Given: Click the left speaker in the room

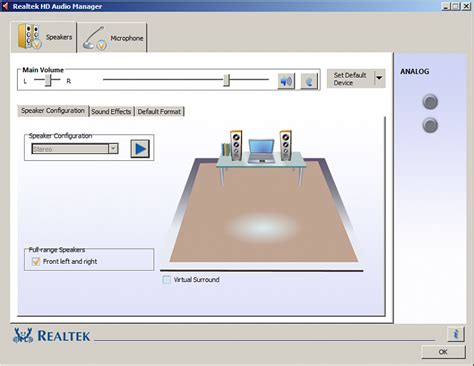Looking at the screenshot, I should (x=236, y=145).
